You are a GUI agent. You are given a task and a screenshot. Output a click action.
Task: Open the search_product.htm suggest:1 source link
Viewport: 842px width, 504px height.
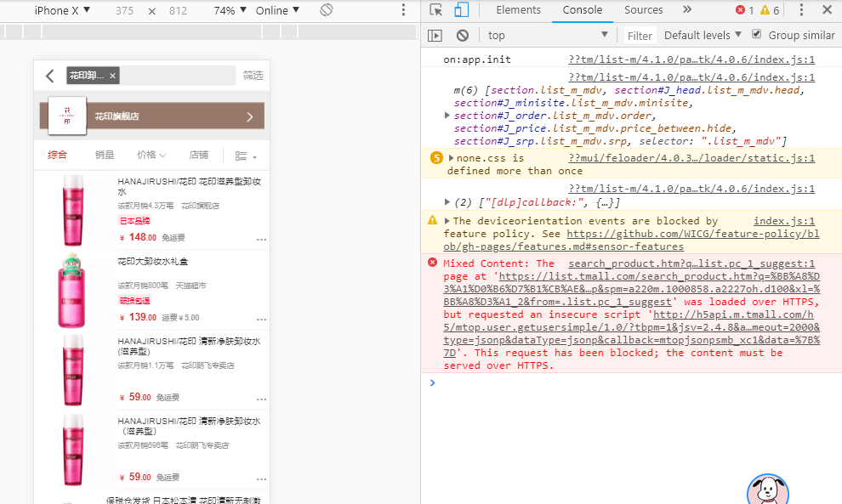click(691, 263)
